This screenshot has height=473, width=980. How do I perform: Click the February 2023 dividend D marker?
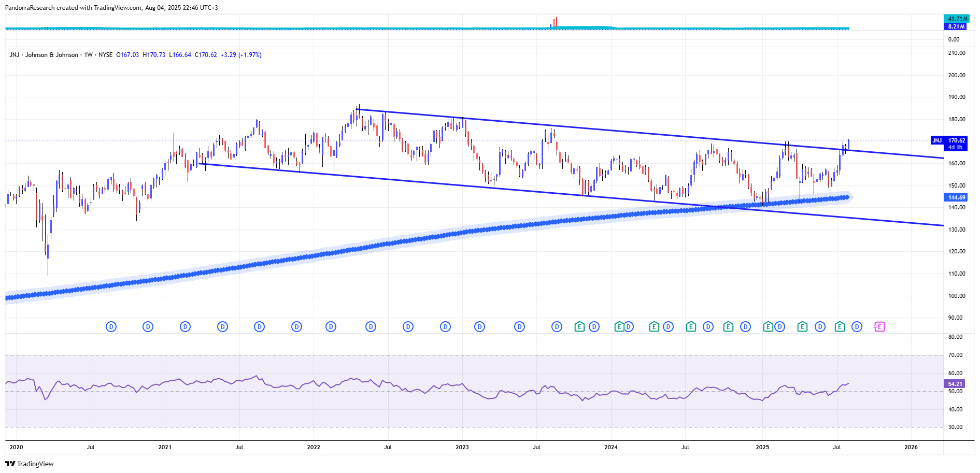(480, 327)
